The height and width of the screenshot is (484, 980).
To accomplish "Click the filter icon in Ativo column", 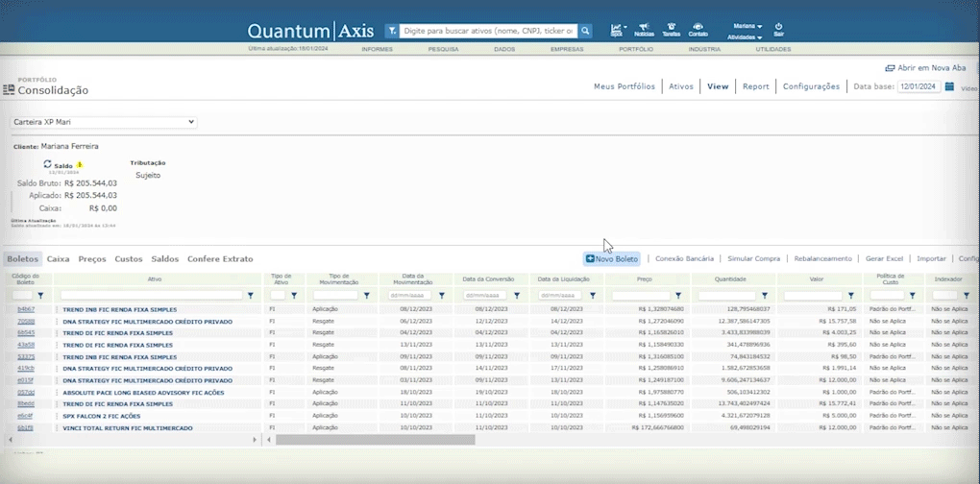I will [x=251, y=296].
